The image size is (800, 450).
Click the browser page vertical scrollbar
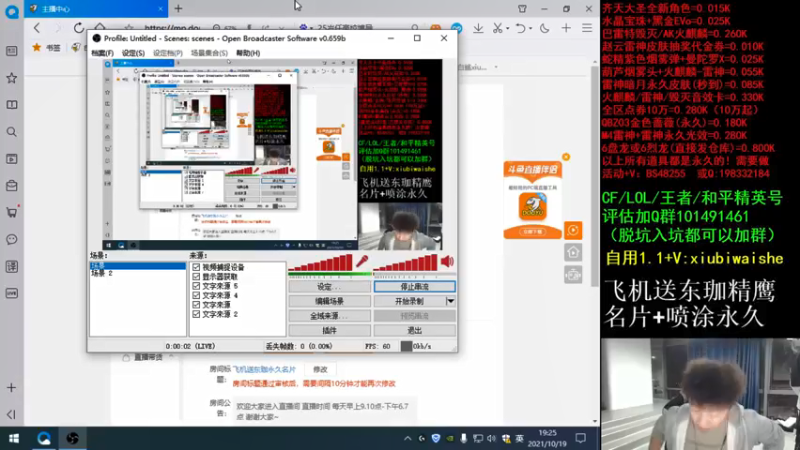coord(595,176)
